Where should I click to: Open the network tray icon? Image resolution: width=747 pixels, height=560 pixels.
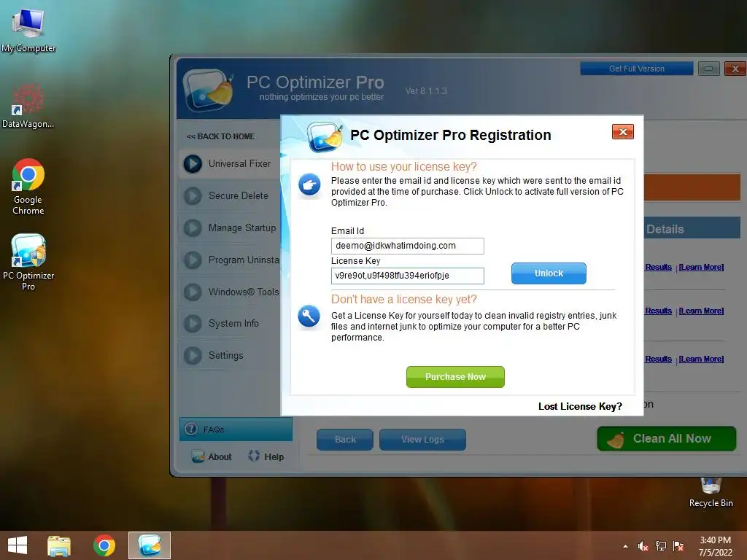click(x=661, y=546)
